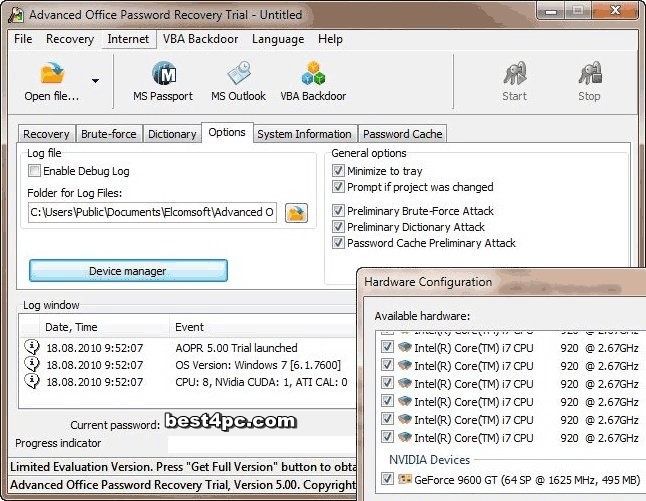Click the Version 5.00 Copyright status bar

183,485
